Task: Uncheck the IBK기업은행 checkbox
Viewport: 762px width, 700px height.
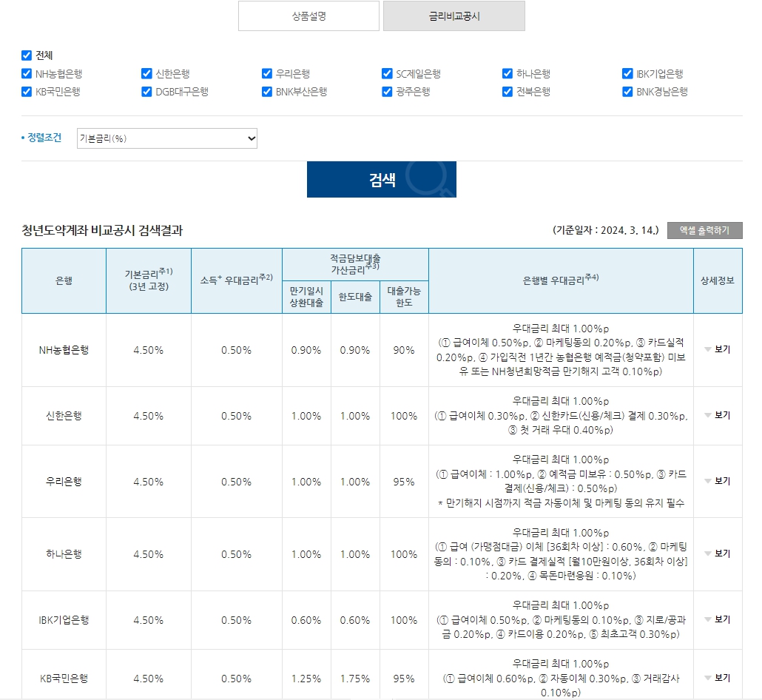Action: point(627,73)
